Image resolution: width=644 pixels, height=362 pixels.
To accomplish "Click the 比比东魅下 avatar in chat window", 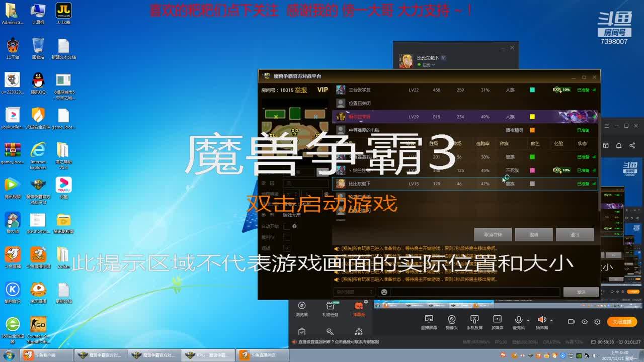I will (x=406, y=61).
